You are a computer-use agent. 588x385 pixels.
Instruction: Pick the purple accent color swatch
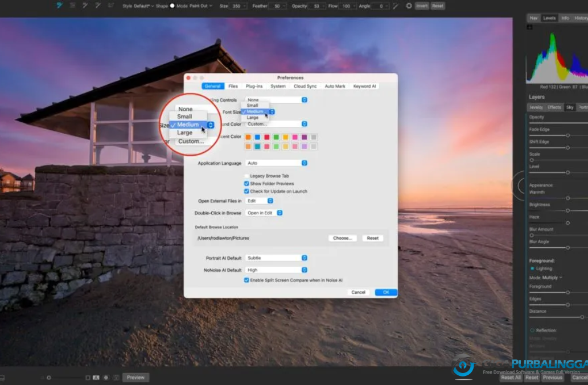coord(304,137)
